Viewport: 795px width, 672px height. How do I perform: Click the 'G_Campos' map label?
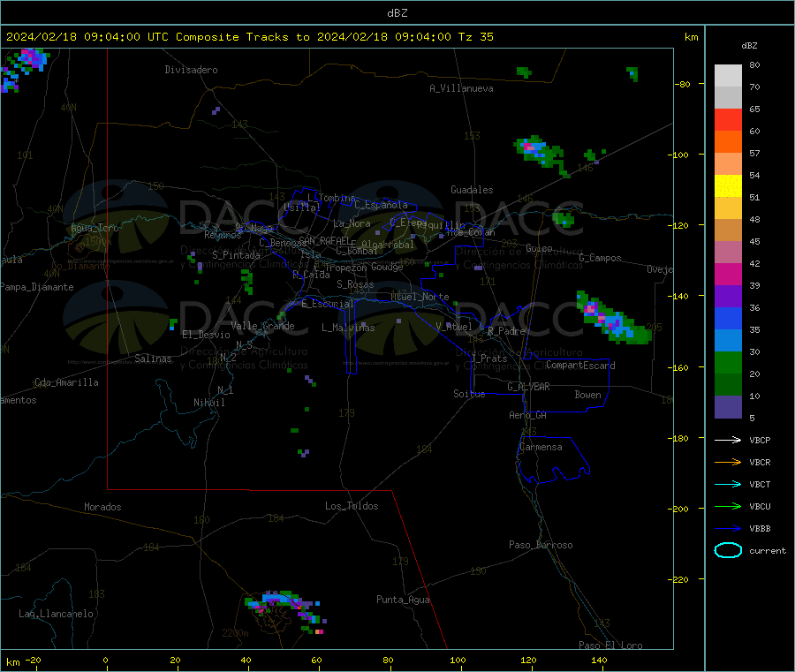tap(600, 258)
